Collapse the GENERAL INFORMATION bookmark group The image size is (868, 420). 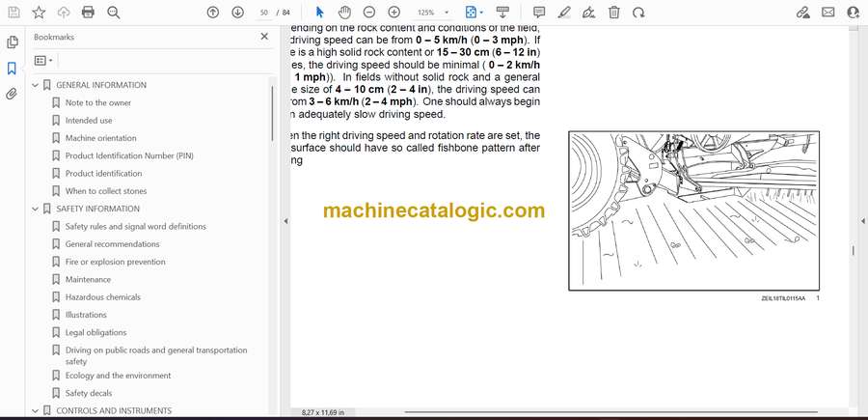[x=35, y=85]
